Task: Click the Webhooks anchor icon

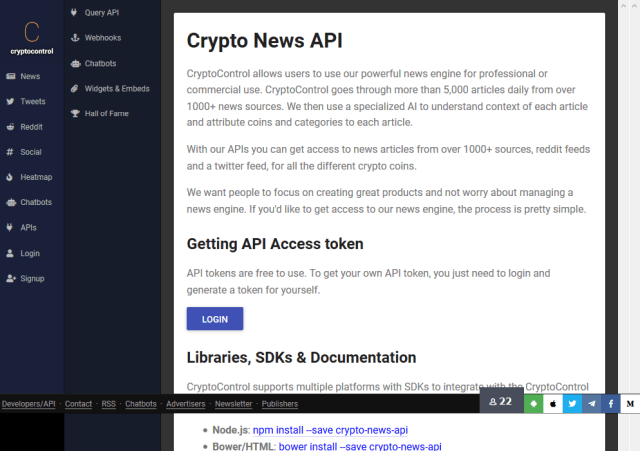Action: [x=75, y=38]
